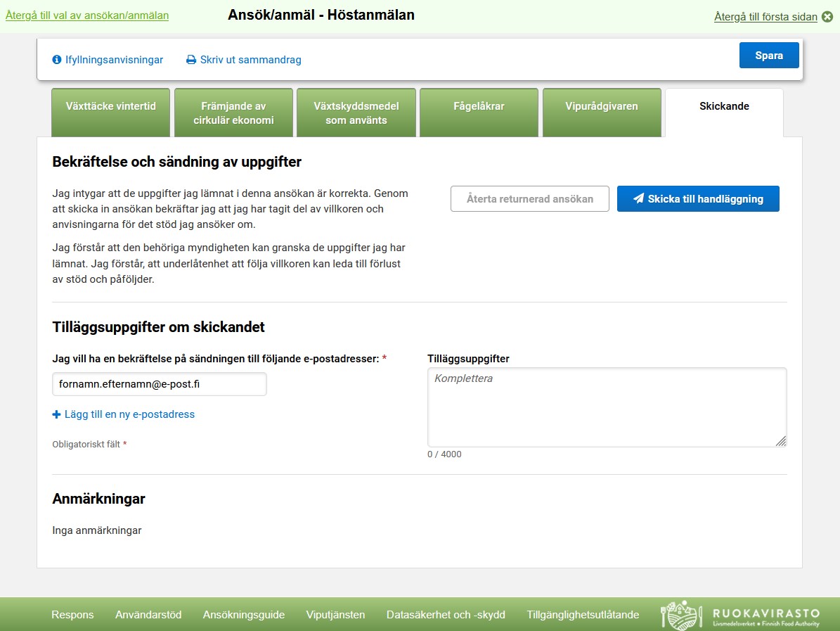
Task: Click the paper plane send icon
Action: pos(638,199)
